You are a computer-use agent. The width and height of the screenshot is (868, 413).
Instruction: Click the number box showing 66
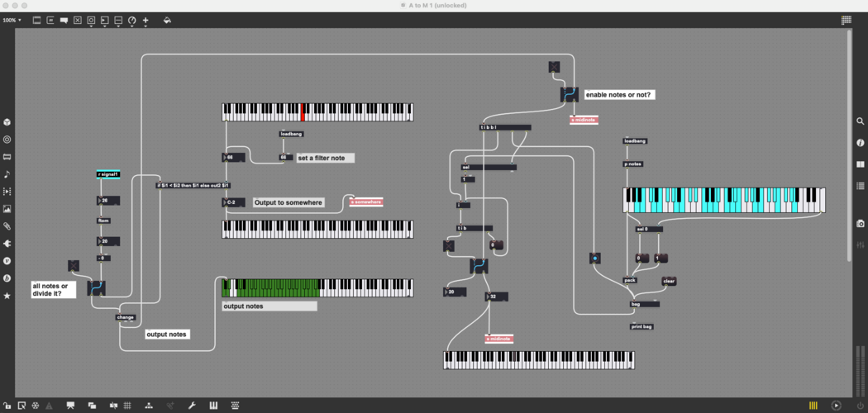233,158
